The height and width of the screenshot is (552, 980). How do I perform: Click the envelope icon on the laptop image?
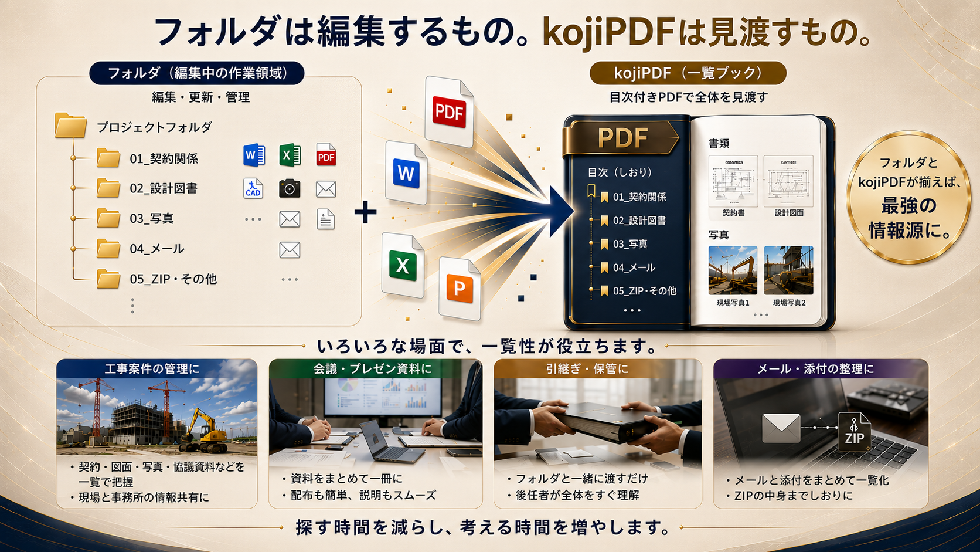pyautogui.click(x=781, y=428)
